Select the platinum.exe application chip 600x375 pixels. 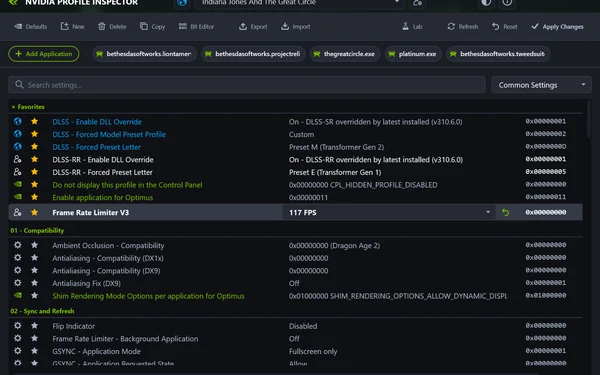(x=413, y=54)
